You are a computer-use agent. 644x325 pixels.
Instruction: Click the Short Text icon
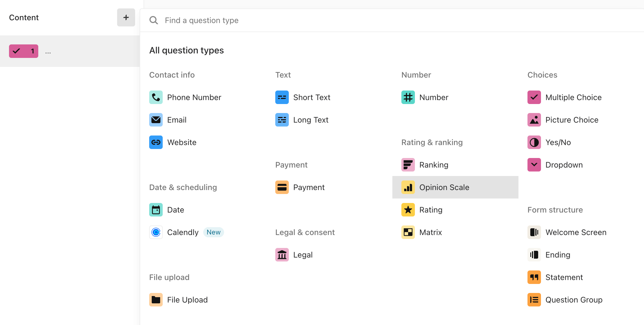tap(282, 97)
